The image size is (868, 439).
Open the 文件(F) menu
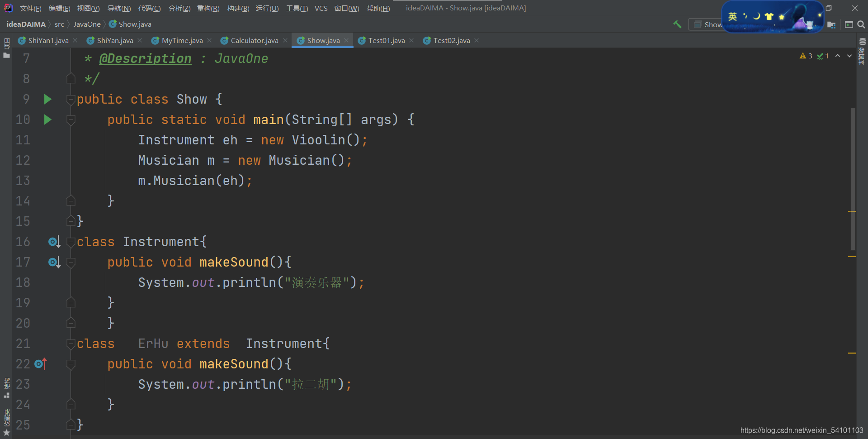tap(30, 8)
